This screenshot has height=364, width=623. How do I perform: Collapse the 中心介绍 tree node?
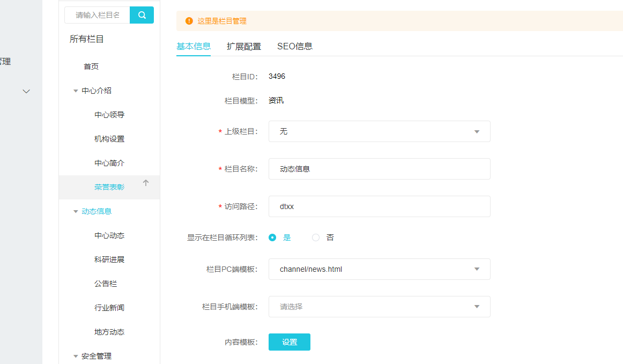point(76,91)
